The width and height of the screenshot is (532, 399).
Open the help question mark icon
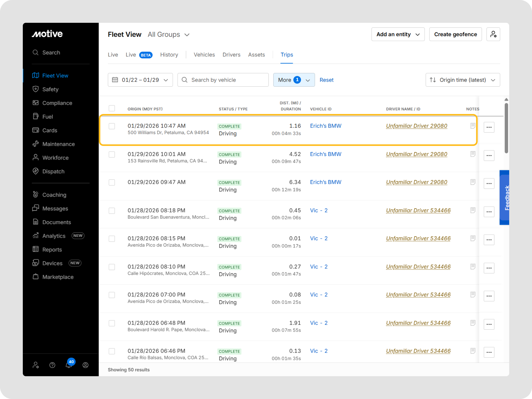pyautogui.click(x=52, y=365)
